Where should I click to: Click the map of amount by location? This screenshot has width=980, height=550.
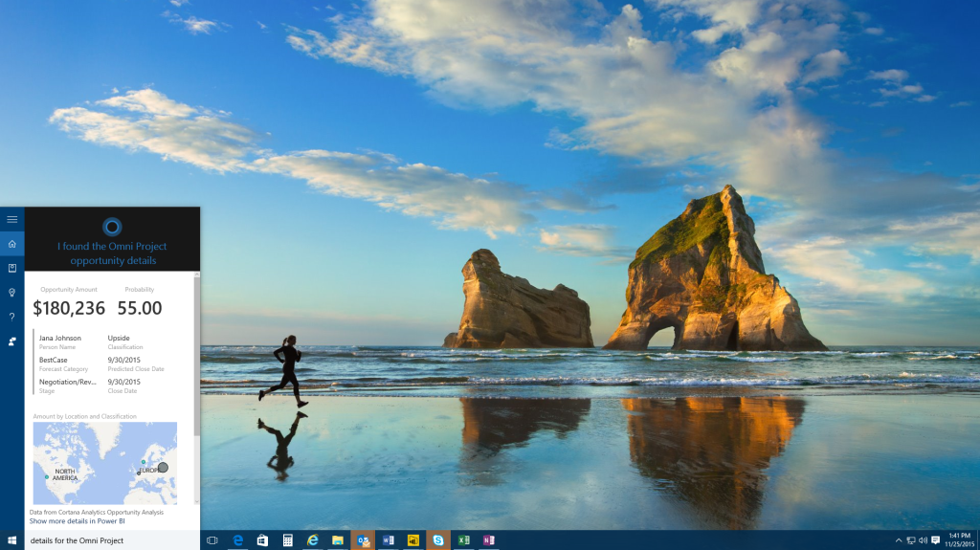[104, 463]
